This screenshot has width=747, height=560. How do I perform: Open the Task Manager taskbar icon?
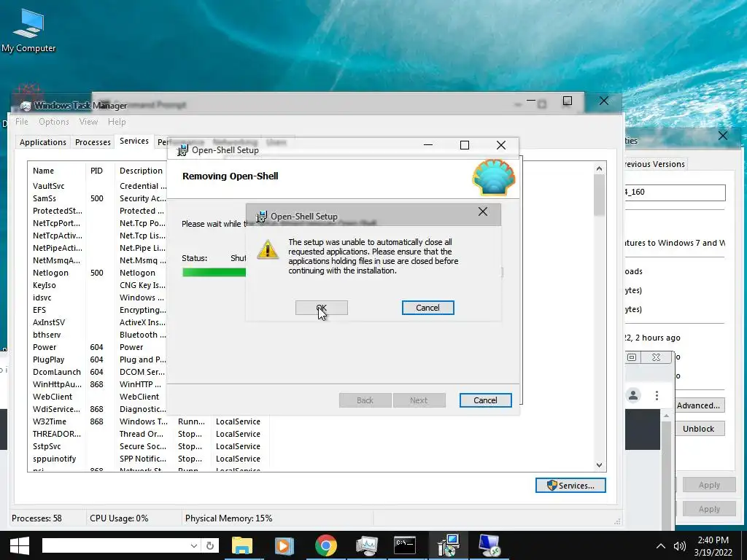coord(366,545)
